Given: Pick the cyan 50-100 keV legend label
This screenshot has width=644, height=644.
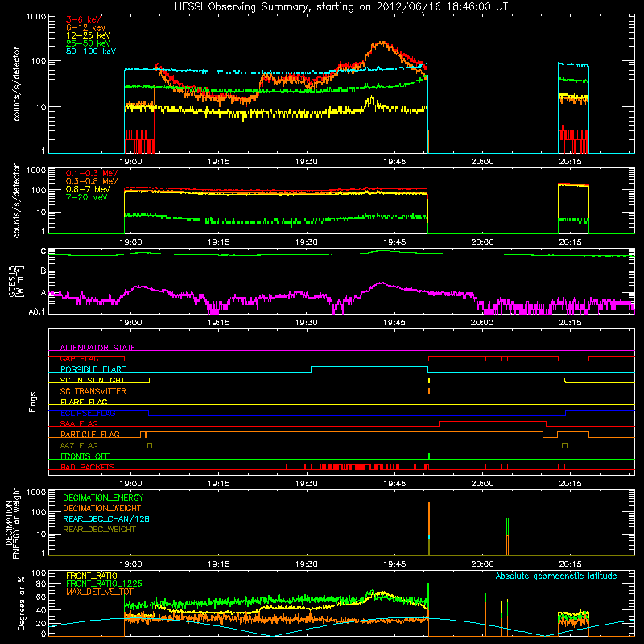Looking at the screenshot, I should (91, 52).
